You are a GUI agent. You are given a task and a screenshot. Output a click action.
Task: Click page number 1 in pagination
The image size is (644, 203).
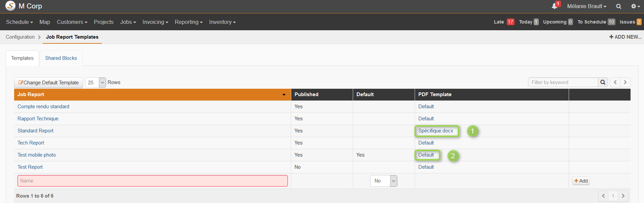[x=613, y=196]
